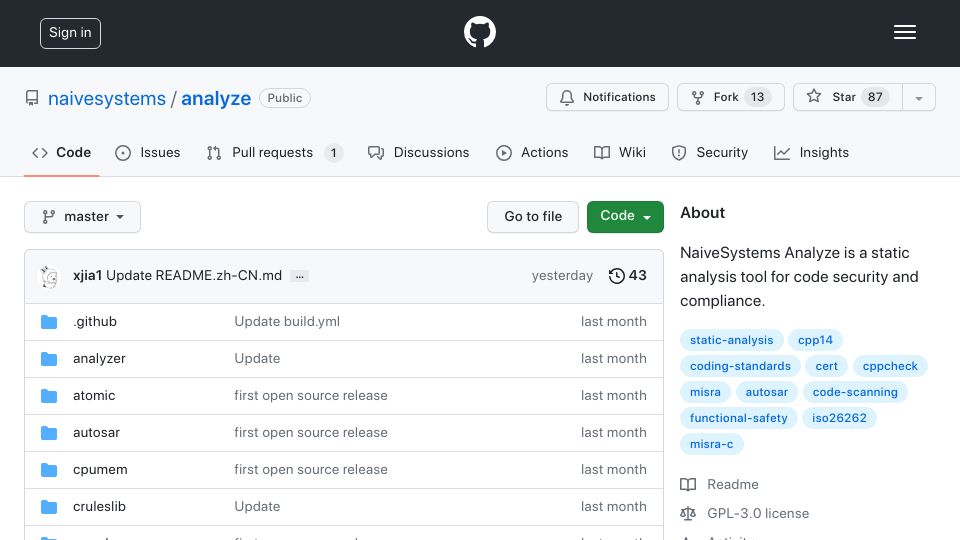Viewport: 960px width, 540px height.
Task: Open the autosar folder name
Action: (x=96, y=432)
